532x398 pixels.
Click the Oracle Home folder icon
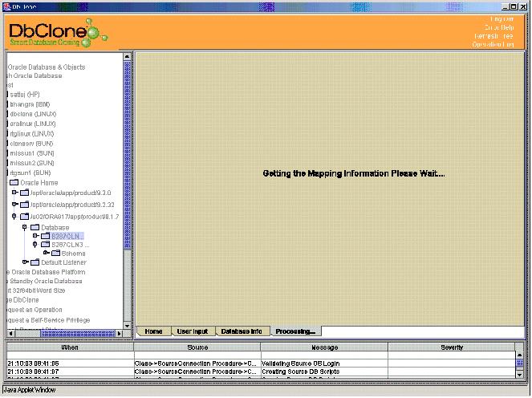tap(14, 182)
